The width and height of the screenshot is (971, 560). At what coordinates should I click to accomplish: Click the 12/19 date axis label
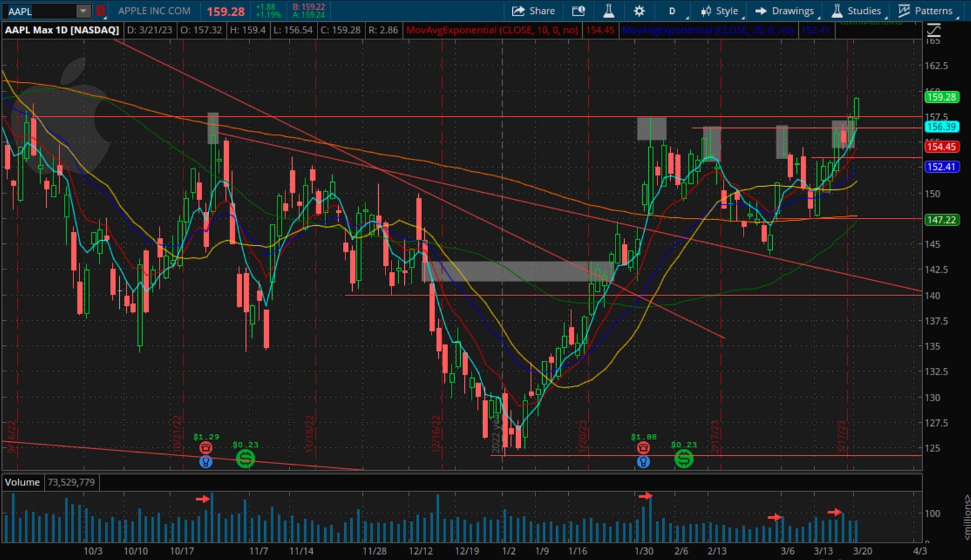[x=467, y=551]
